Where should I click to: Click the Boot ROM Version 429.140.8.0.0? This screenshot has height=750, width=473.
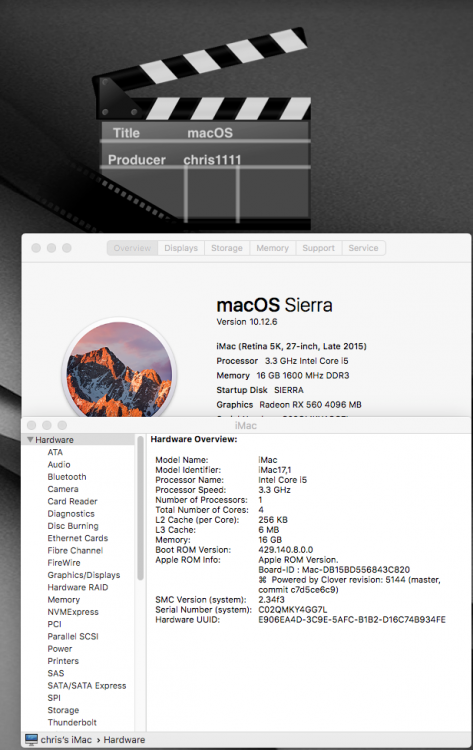click(286, 550)
